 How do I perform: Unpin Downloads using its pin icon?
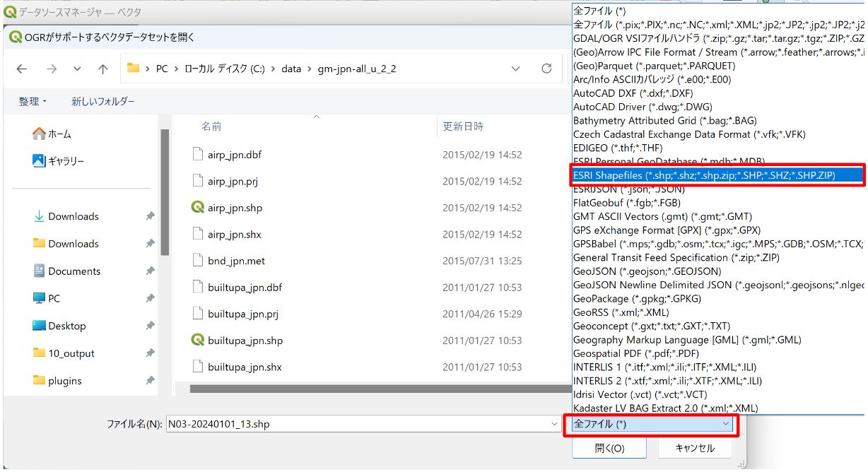(x=150, y=217)
